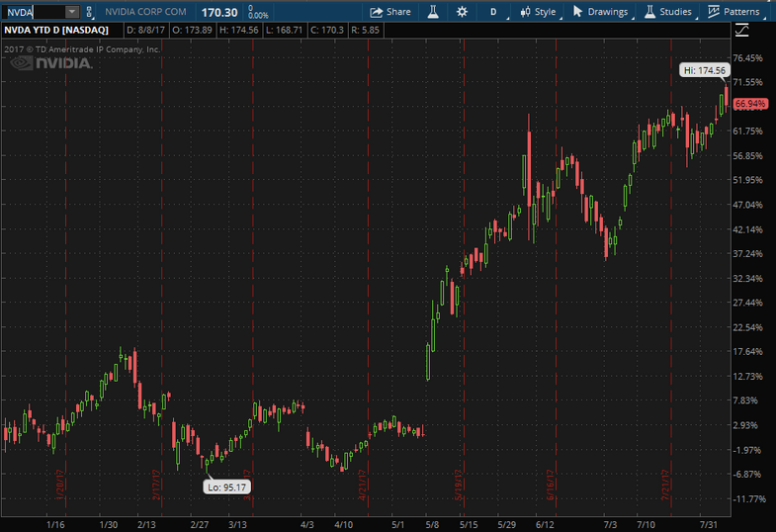
Task: Click the 76.45% axis label
Action: [747, 58]
